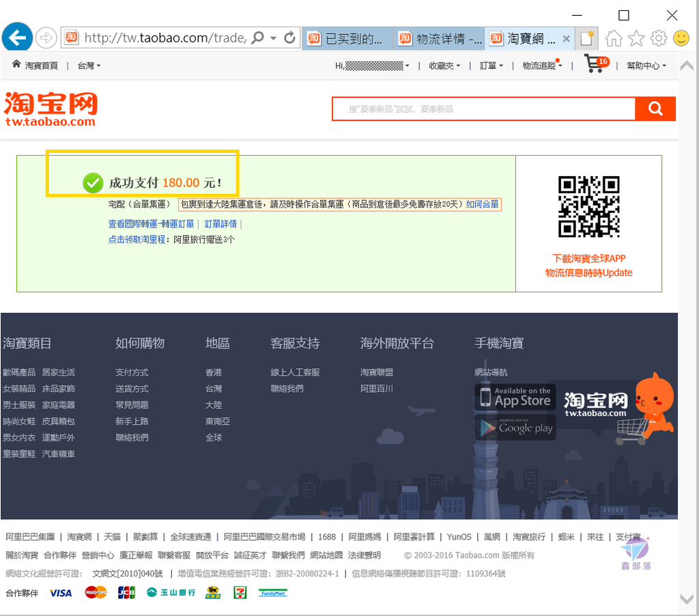This screenshot has height=616, width=699.
Task: Open Favorites star icon
Action: 636,38
